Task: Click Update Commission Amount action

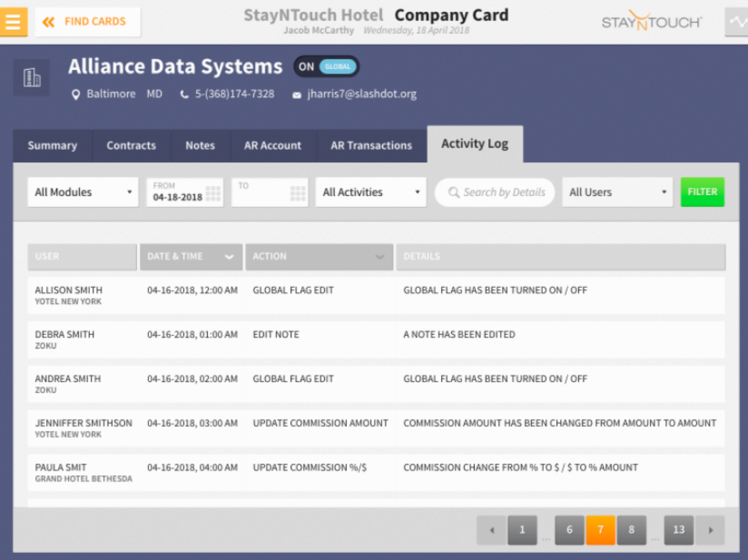Action: point(320,423)
